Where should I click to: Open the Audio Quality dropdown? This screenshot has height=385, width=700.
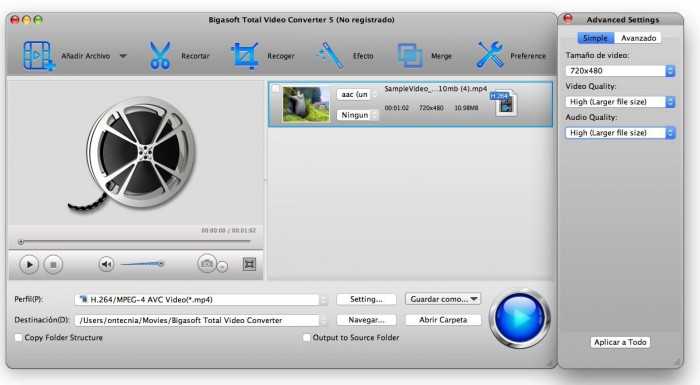pos(620,133)
